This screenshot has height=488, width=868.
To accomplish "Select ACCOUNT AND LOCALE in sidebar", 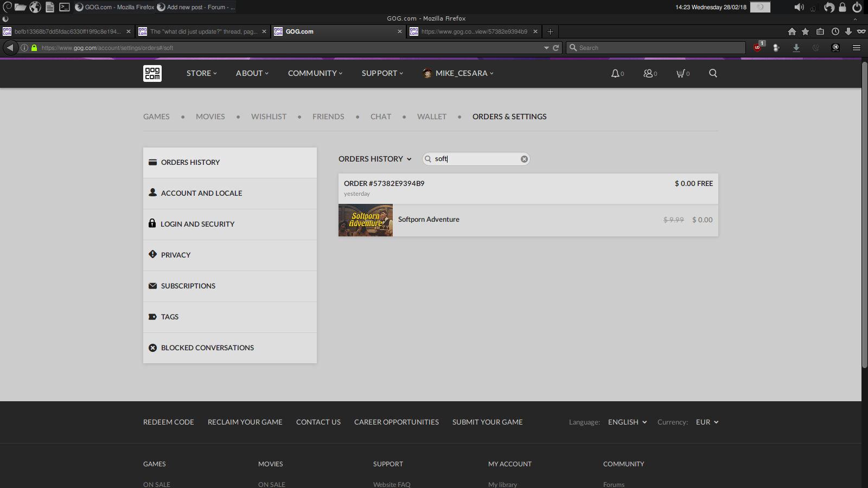I will [x=230, y=194].
